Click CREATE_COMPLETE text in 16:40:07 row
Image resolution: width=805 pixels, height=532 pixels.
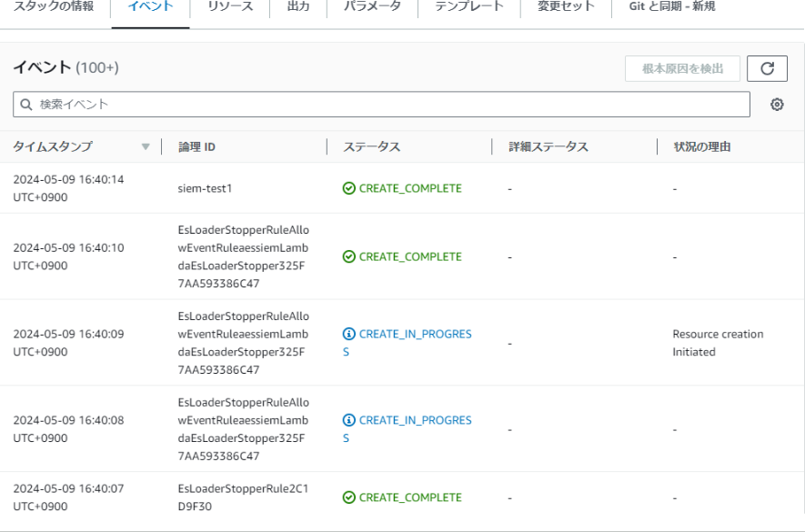coord(410,497)
